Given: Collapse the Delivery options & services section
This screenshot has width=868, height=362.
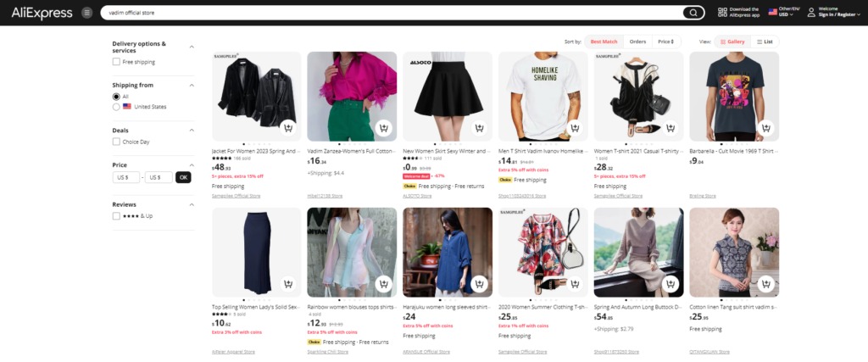Looking at the screenshot, I should pos(192,47).
